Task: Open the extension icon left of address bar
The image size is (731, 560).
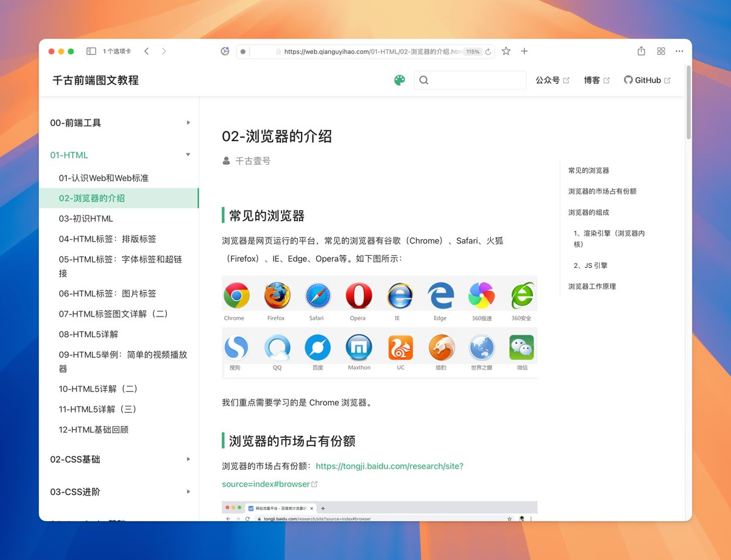Action: (225, 52)
